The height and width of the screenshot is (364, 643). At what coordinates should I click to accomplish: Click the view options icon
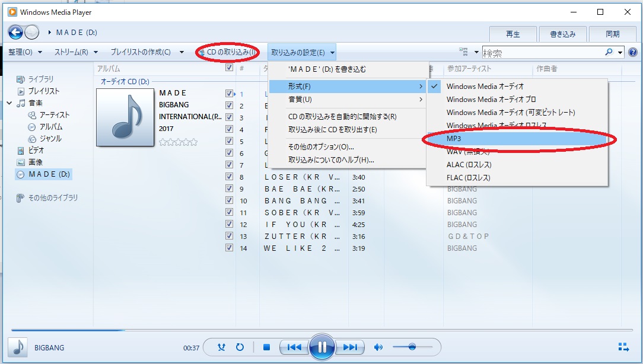pyautogui.click(x=463, y=52)
